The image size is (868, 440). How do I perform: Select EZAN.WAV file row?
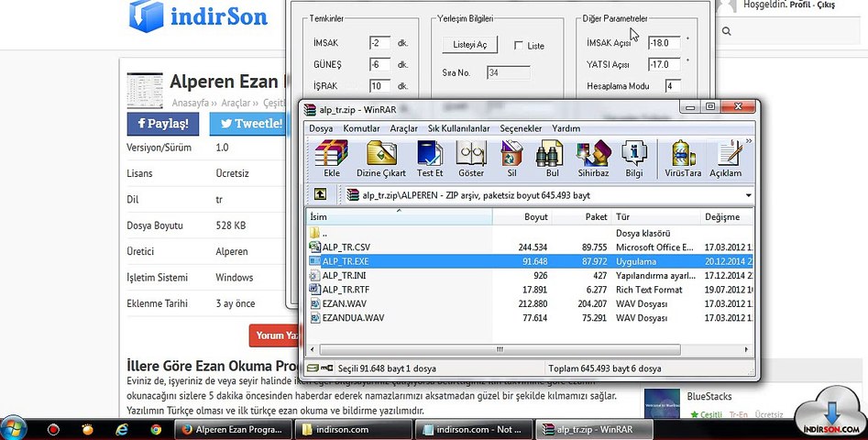531,303
